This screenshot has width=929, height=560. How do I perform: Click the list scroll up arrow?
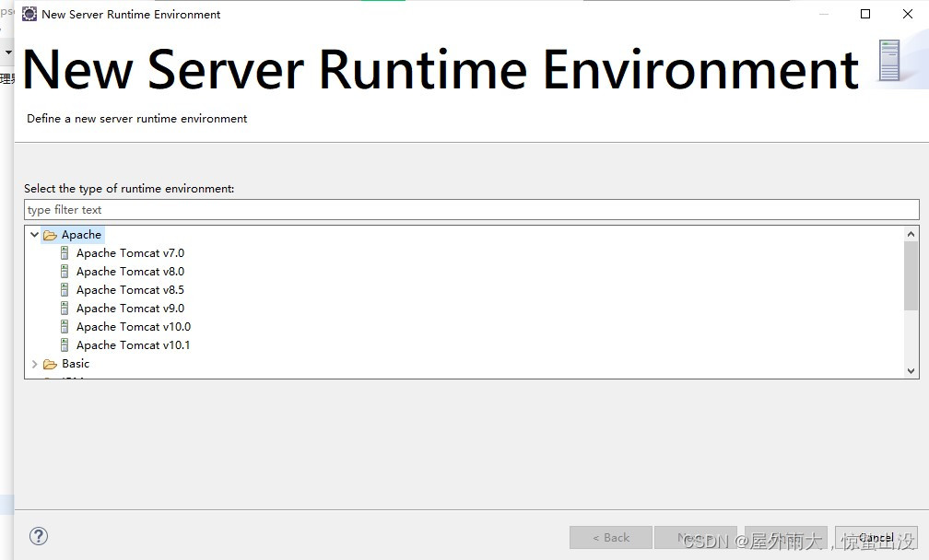(x=911, y=234)
